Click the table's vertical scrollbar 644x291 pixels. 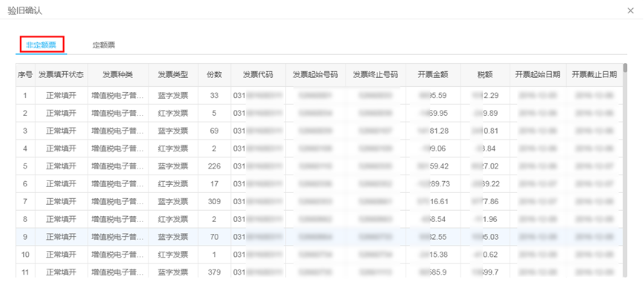[625, 170]
